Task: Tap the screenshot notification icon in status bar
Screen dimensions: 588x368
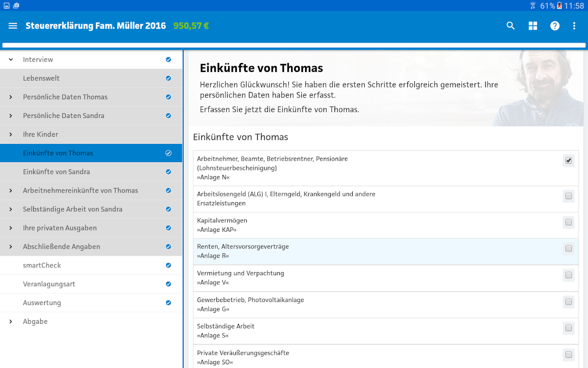Action: tap(7, 6)
